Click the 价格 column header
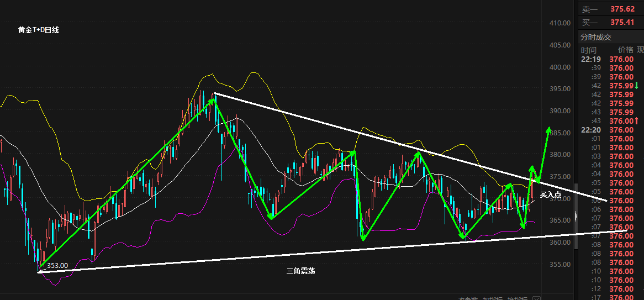Image resolution: width=644 pixels, height=300 pixels. coord(626,50)
